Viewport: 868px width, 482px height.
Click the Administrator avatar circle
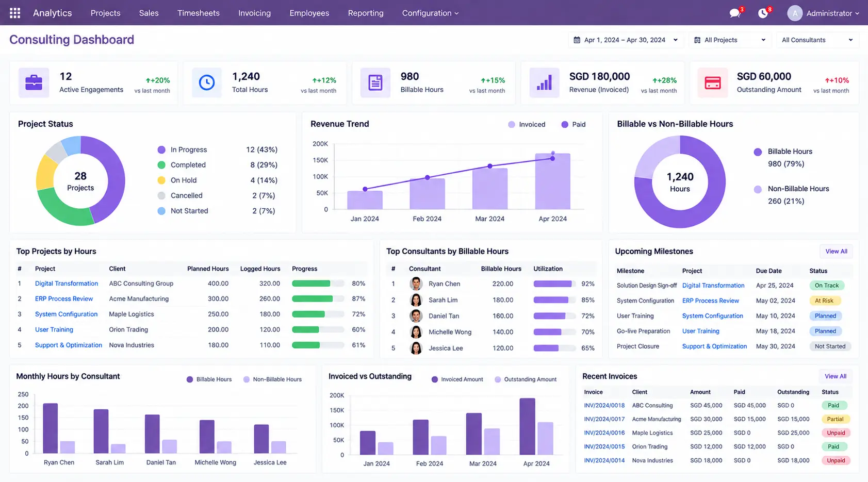point(795,13)
